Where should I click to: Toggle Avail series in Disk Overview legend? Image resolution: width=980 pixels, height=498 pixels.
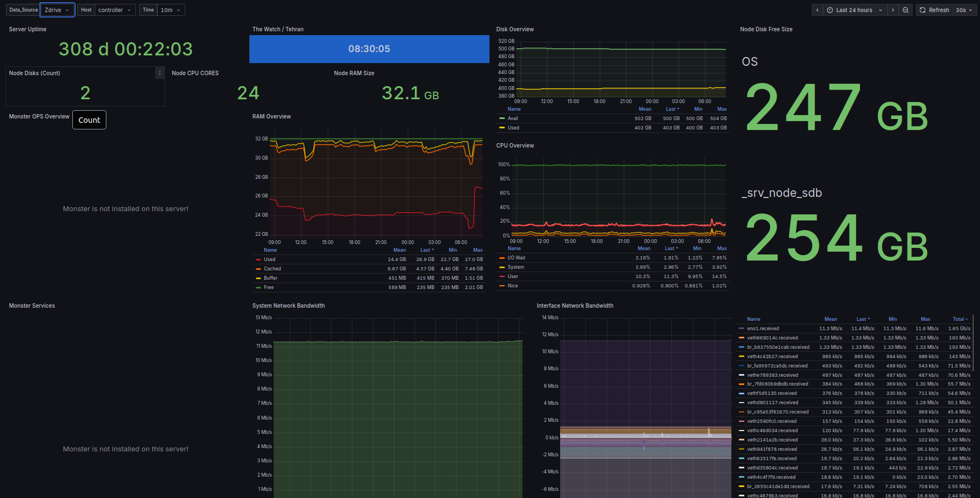tap(512, 118)
